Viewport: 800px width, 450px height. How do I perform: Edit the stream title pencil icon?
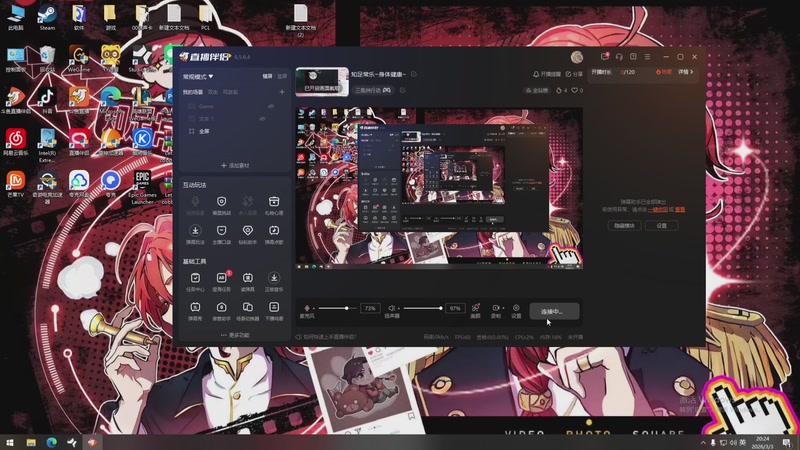(414, 74)
